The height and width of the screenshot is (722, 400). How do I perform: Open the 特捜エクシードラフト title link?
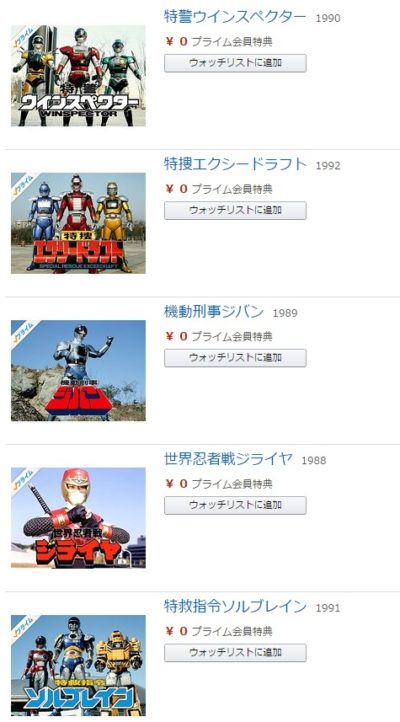[x=235, y=164]
